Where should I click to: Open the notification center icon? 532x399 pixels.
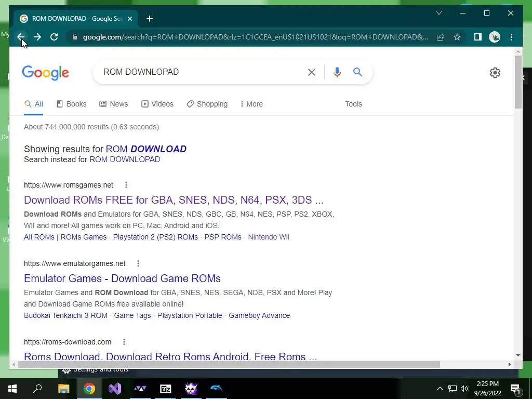click(515, 389)
